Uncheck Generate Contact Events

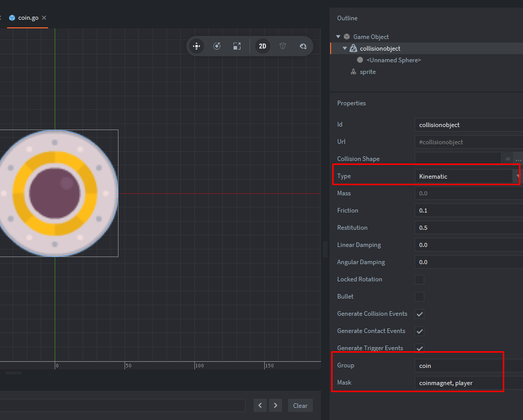(419, 331)
